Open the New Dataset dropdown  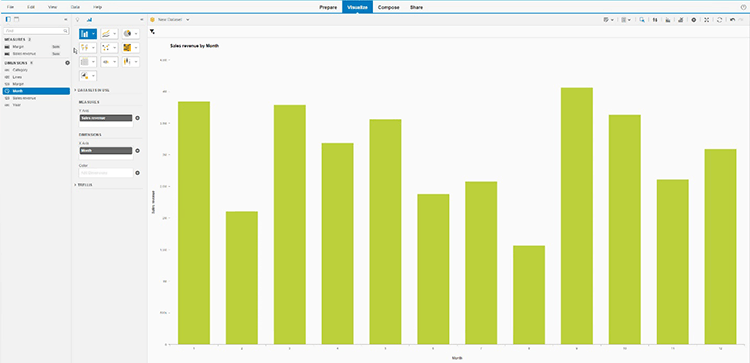click(188, 20)
